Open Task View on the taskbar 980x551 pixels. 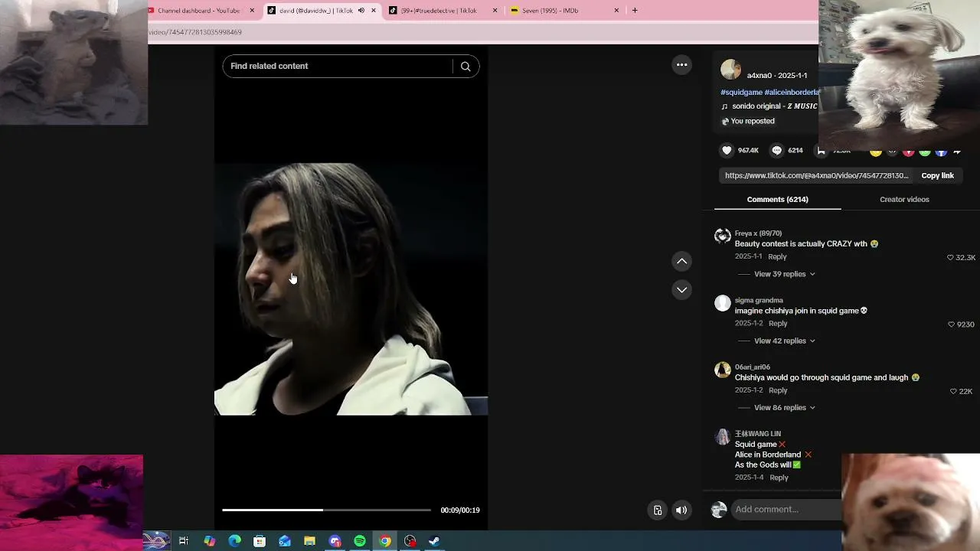pyautogui.click(x=184, y=541)
